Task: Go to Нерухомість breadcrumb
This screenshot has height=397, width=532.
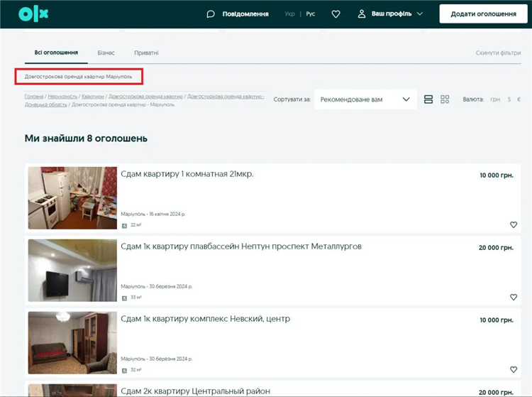Action: (x=62, y=97)
